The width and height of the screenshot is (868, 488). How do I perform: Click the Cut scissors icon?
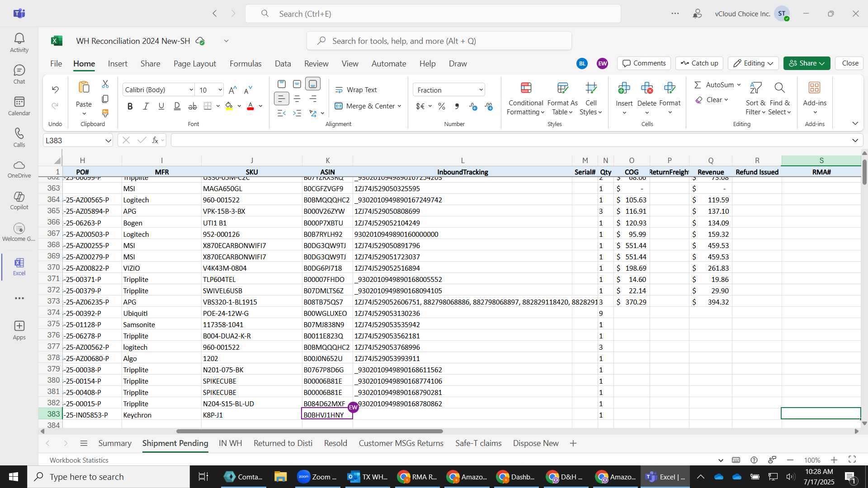(105, 84)
